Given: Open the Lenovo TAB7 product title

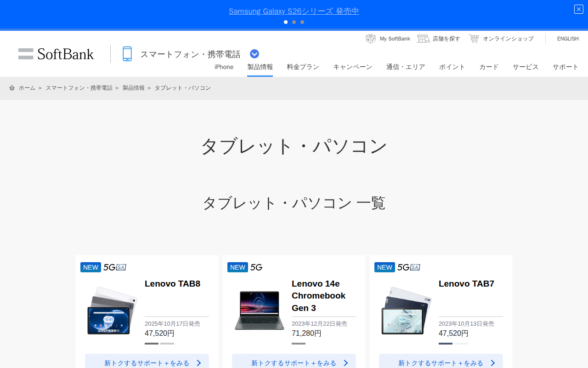Looking at the screenshot, I should [x=467, y=284].
